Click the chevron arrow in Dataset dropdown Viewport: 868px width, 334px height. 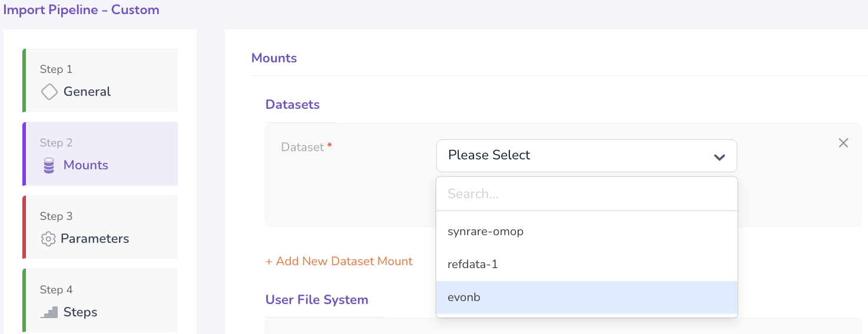tap(719, 156)
